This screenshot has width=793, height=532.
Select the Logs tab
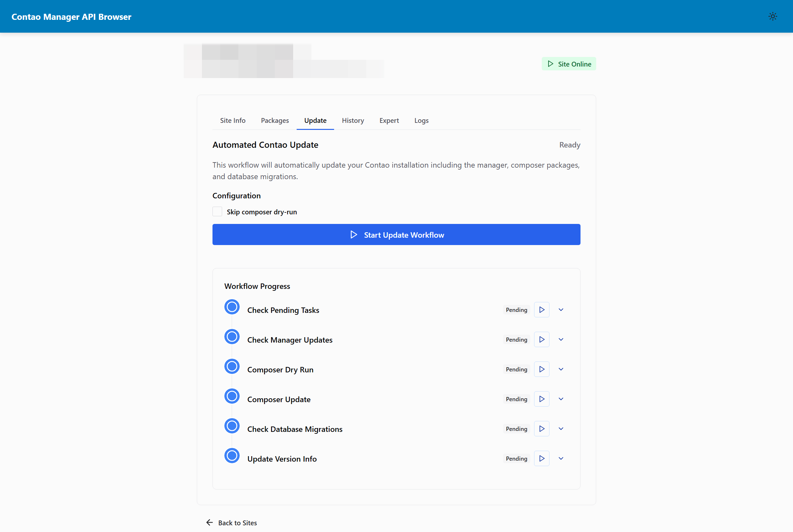[x=421, y=121]
